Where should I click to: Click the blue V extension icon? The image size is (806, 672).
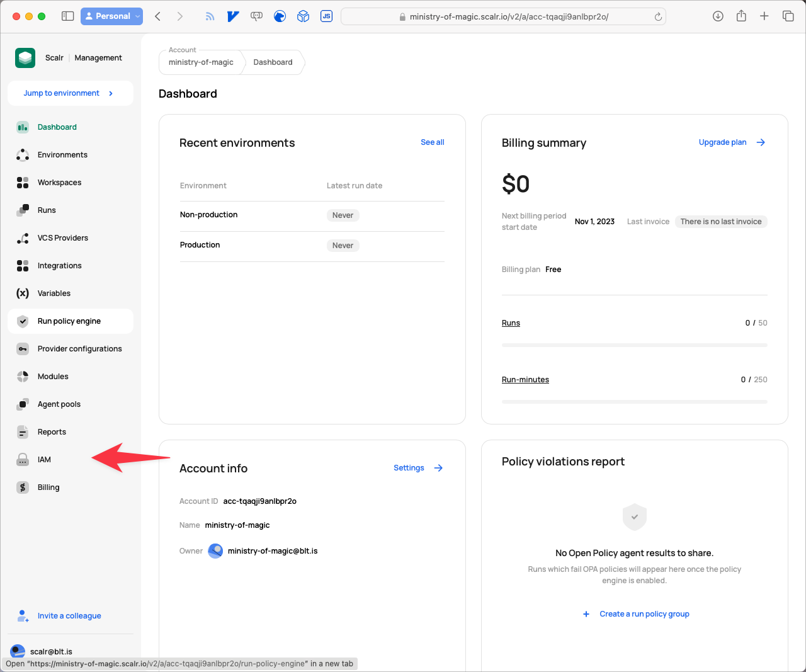(233, 16)
